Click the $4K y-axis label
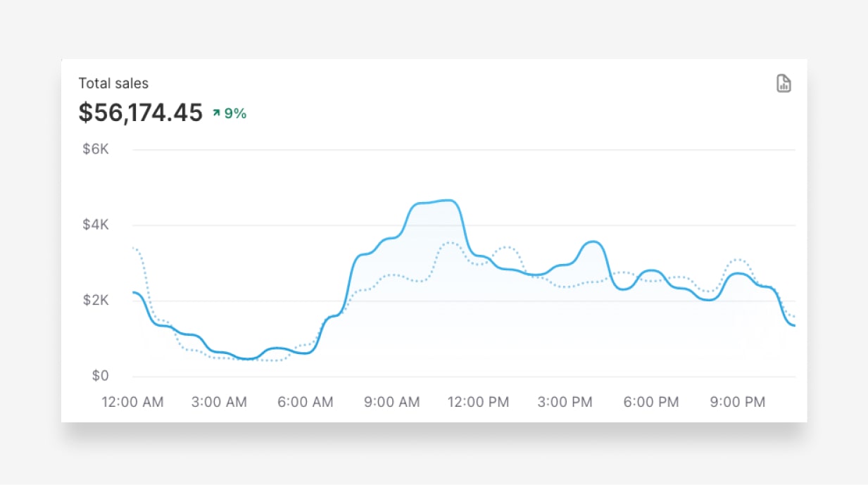This screenshot has width=868, height=485. click(95, 225)
